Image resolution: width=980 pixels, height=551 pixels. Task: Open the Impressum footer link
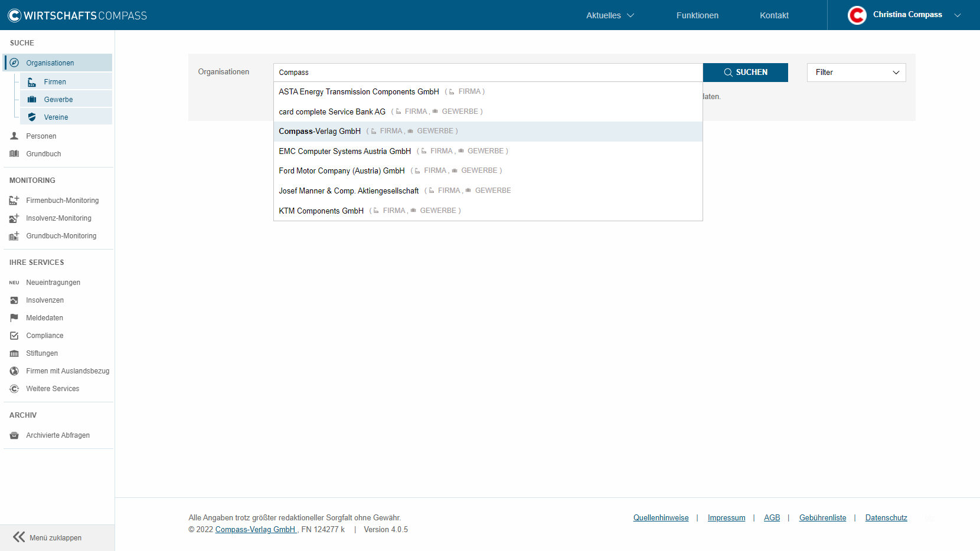tap(726, 518)
